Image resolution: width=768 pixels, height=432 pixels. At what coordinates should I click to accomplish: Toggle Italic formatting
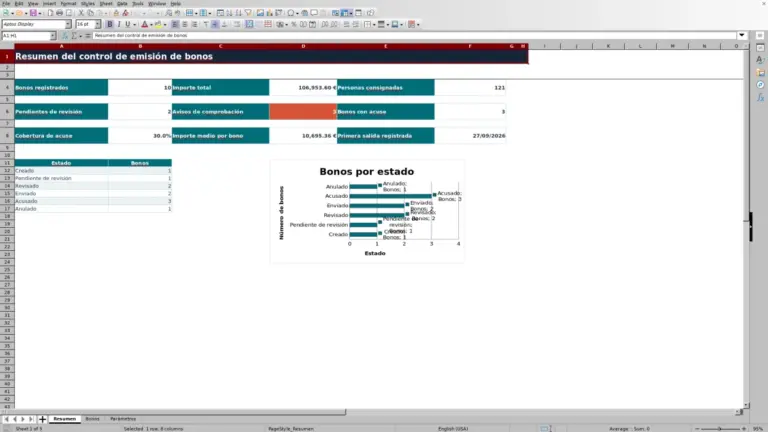coord(119,24)
